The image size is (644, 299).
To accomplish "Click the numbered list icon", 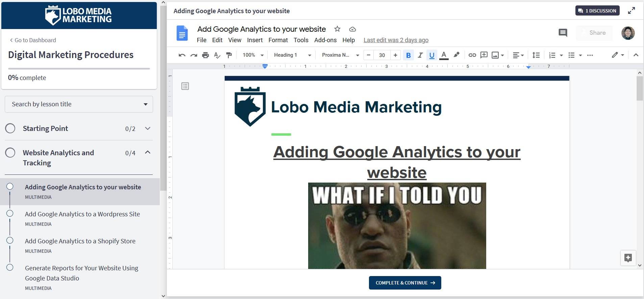I will (552, 55).
